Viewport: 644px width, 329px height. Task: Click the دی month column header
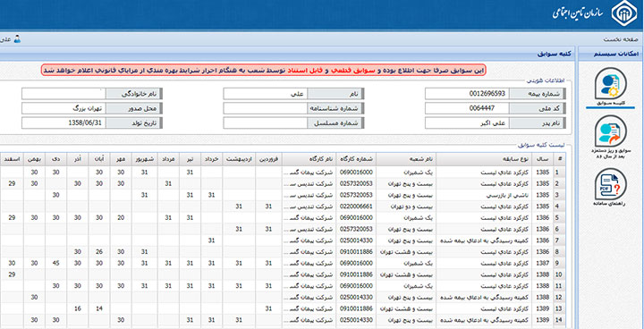pyautogui.click(x=56, y=159)
